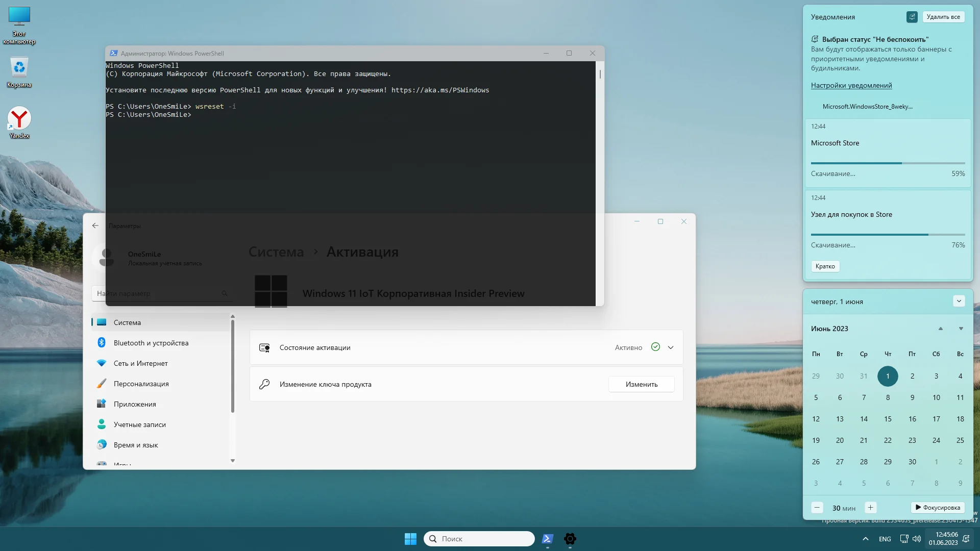Open Personalization settings section
This screenshot has width=980, height=551.
tap(141, 384)
